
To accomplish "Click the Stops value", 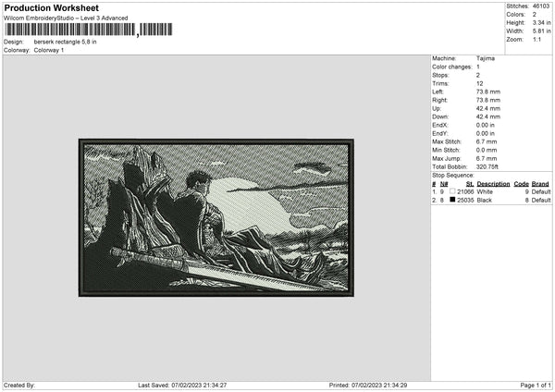I will point(478,76).
